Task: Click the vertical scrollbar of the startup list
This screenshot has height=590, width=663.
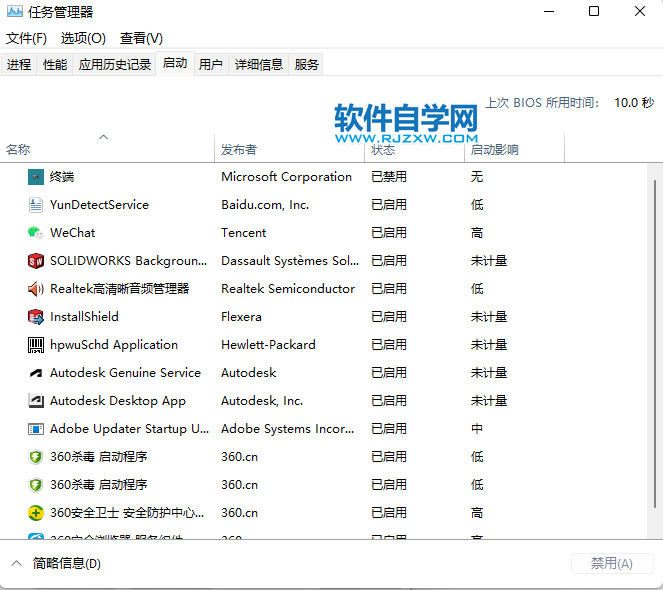Action: point(655,343)
